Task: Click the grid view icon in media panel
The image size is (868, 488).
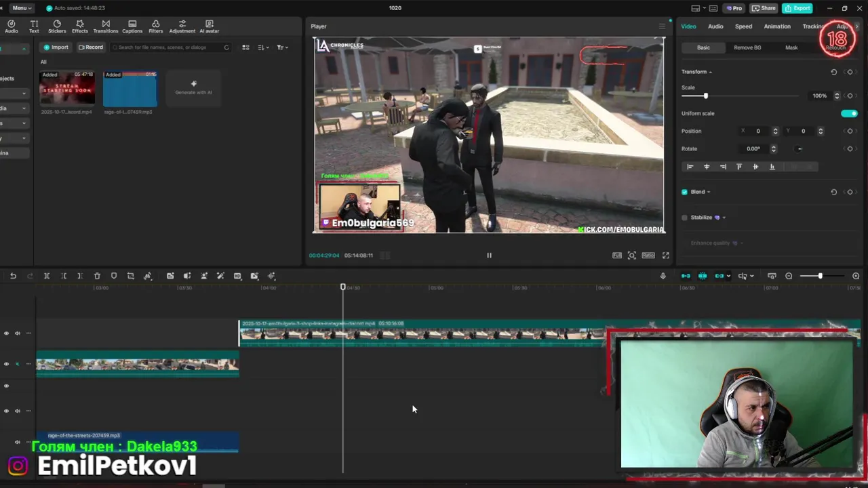Action: point(245,47)
